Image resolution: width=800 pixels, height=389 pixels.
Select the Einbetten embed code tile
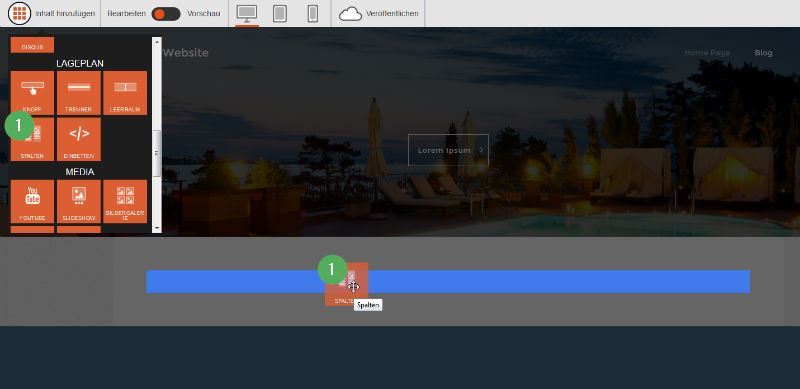coord(79,139)
